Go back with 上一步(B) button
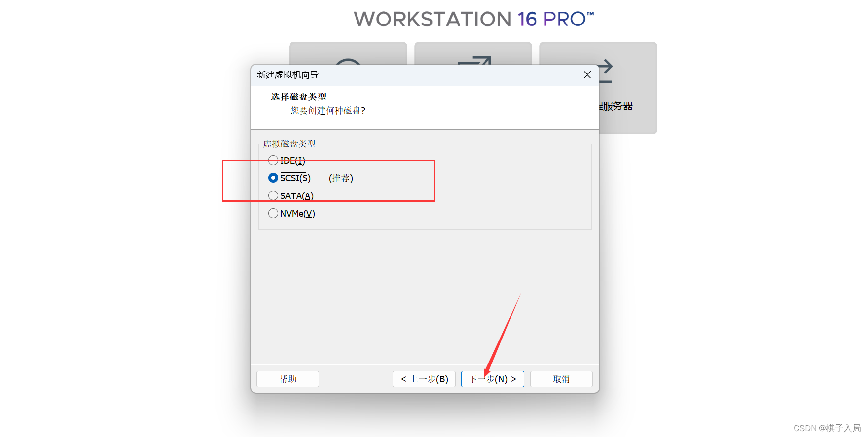The image size is (868, 437). coord(424,379)
